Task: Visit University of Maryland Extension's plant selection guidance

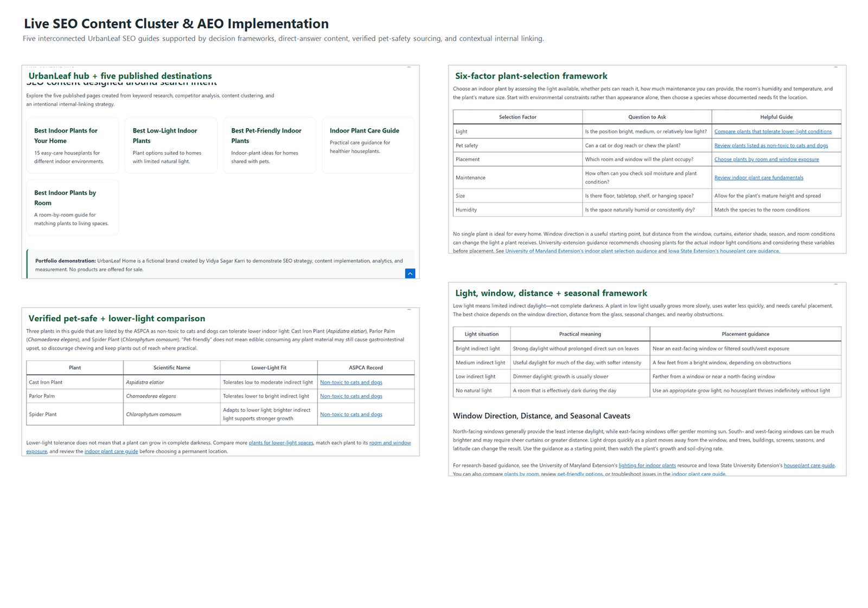Action: tap(581, 251)
